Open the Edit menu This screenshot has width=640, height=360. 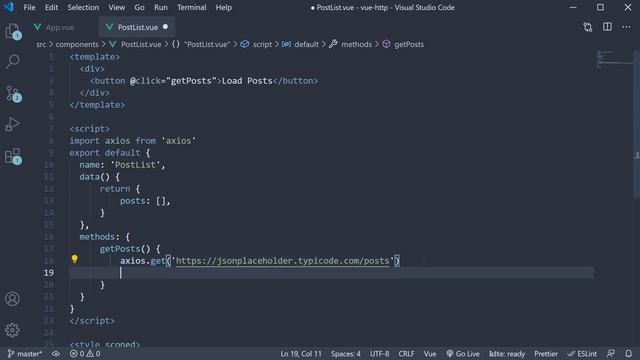[x=51, y=7]
